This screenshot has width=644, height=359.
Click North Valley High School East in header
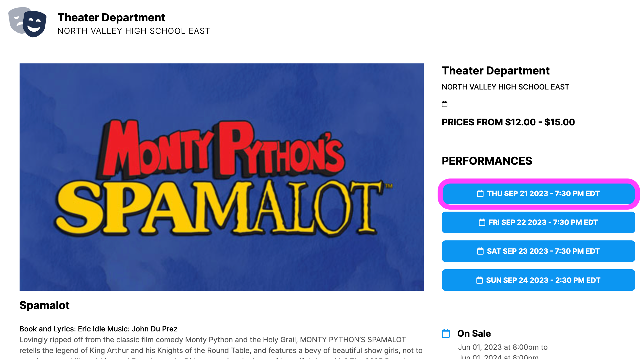[134, 31]
